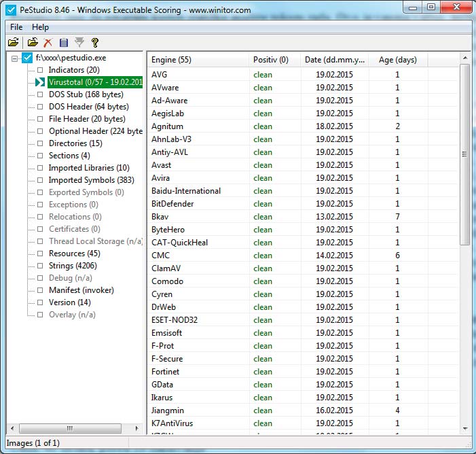Click the tree panel scroll-right arrow
The height and width of the screenshot is (454, 476).
click(x=136, y=428)
